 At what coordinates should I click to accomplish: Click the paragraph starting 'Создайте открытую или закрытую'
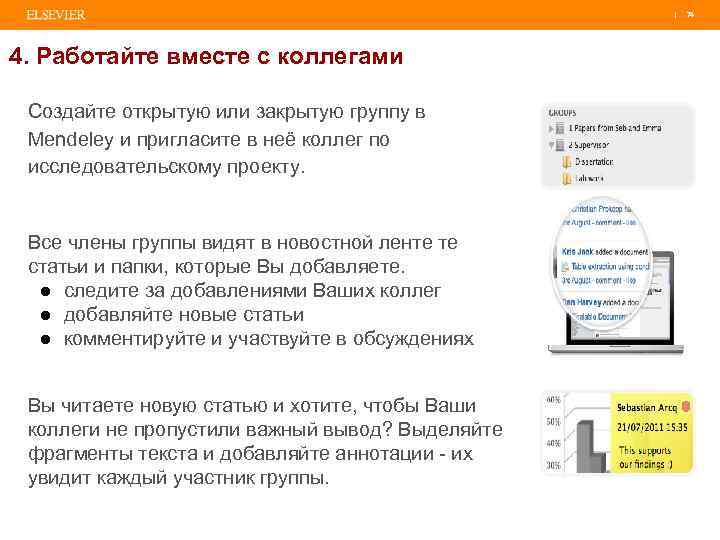tap(226, 139)
